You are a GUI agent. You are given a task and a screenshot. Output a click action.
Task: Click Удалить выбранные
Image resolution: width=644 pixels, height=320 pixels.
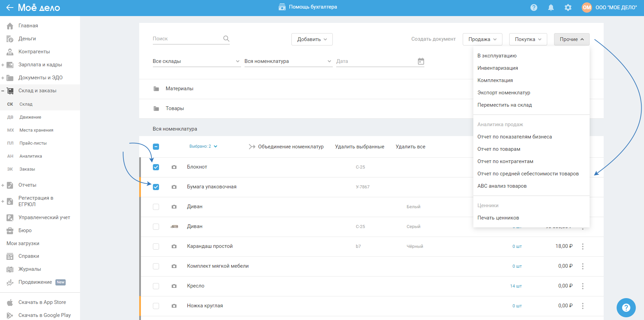[x=359, y=147]
